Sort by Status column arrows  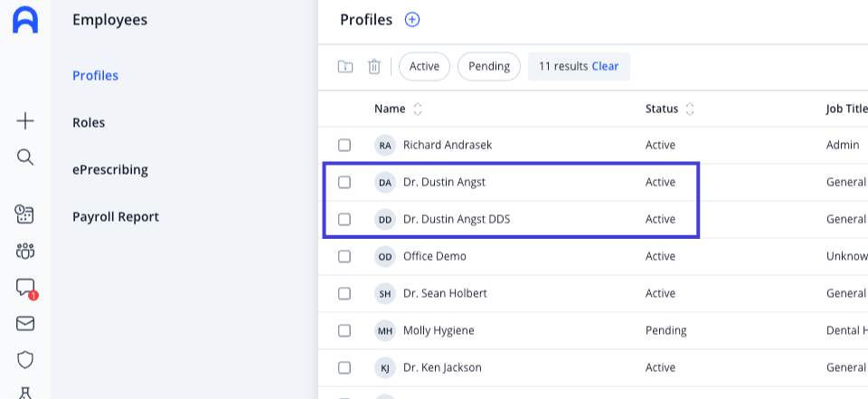coord(690,109)
